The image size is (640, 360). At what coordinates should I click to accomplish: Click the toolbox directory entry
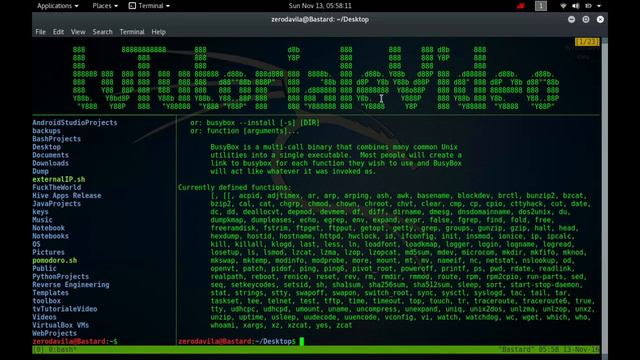[47, 301]
